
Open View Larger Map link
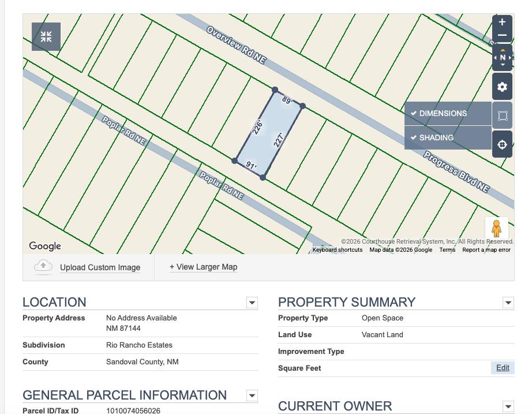point(204,267)
